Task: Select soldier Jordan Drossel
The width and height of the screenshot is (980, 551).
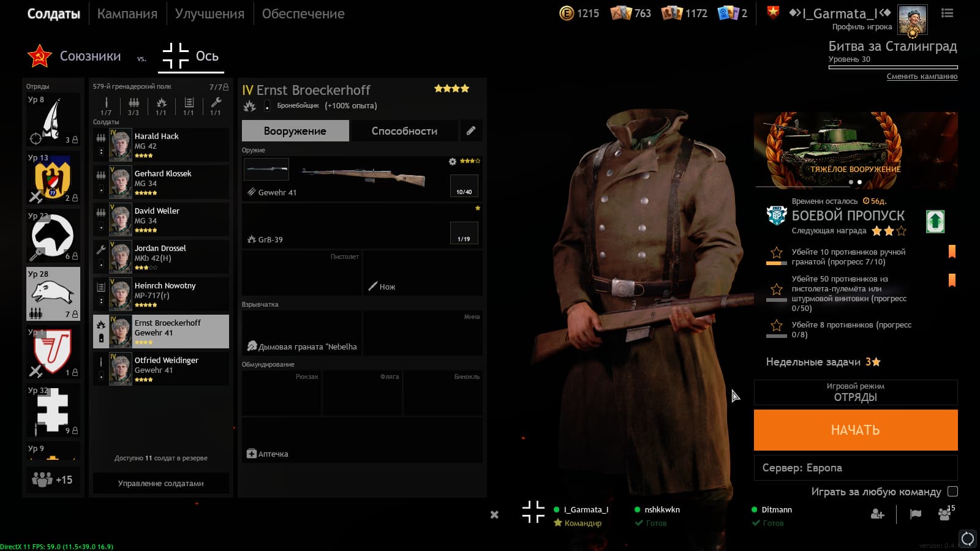Action: (161, 257)
